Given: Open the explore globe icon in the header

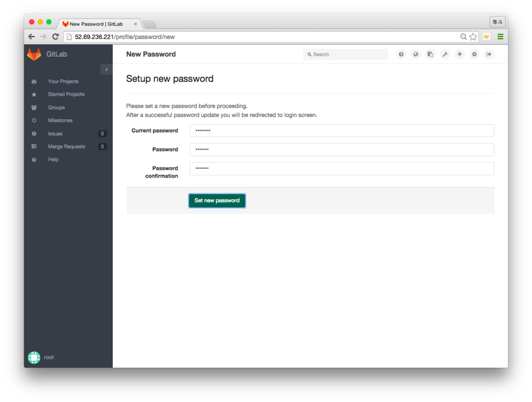Looking at the screenshot, I should [416, 55].
